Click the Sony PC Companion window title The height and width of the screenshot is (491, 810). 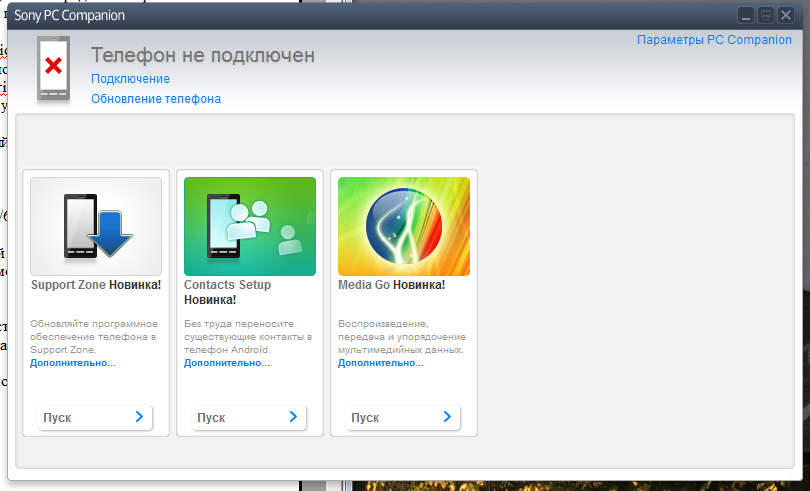pos(69,16)
